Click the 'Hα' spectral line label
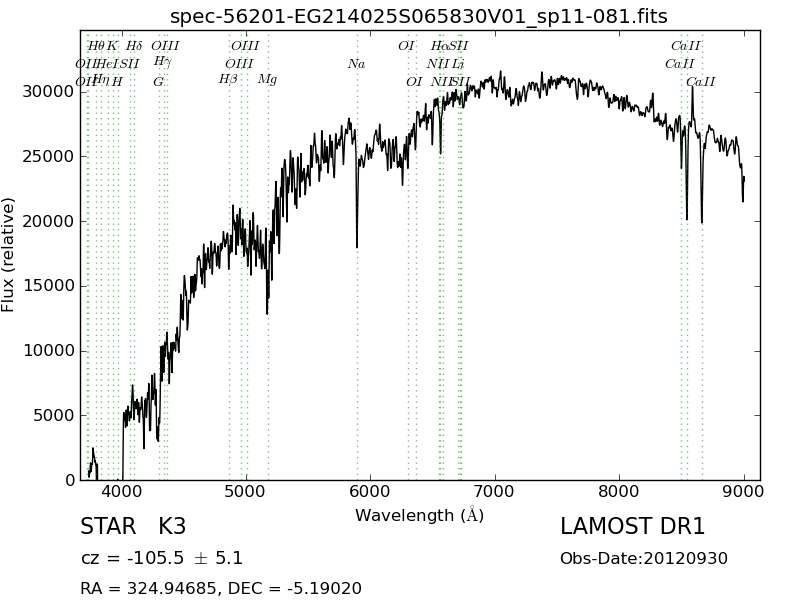Screen dimensions: 800x600 click(439, 46)
